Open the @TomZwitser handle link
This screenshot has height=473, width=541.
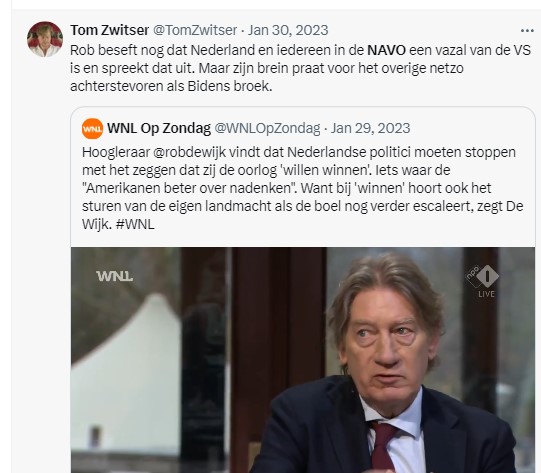click(195, 30)
